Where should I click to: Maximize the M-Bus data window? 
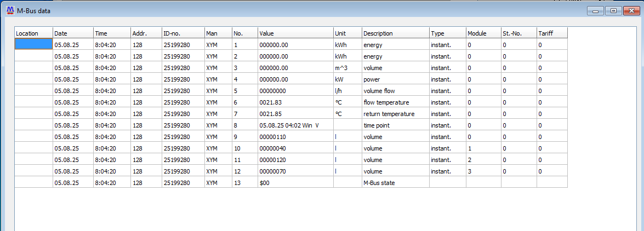coord(613,10)
